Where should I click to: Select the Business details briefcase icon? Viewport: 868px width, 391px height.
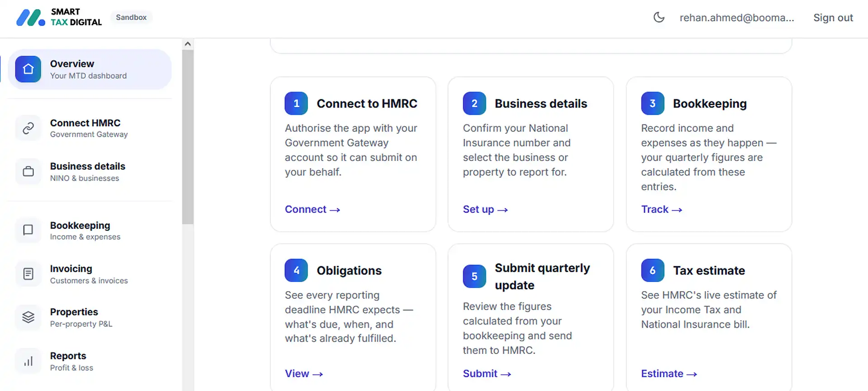pyautogui.click(x=28, y=172)
